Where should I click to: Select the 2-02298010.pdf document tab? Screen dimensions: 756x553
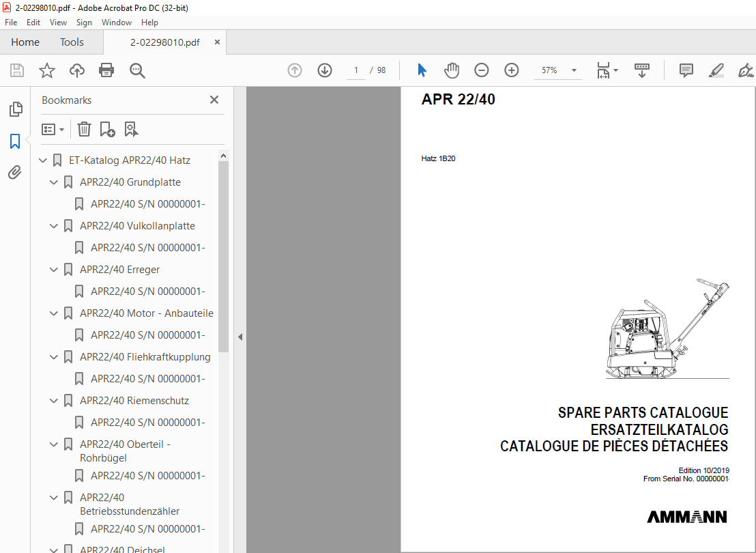click(x=164, y=42)
